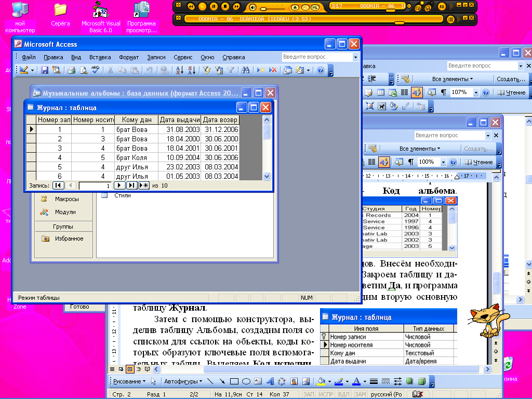Click new record navigation button in Журнал
Image resolution: width=532 pixels, height=399 pixels.
pyautogui.click(x=144, y=185)
